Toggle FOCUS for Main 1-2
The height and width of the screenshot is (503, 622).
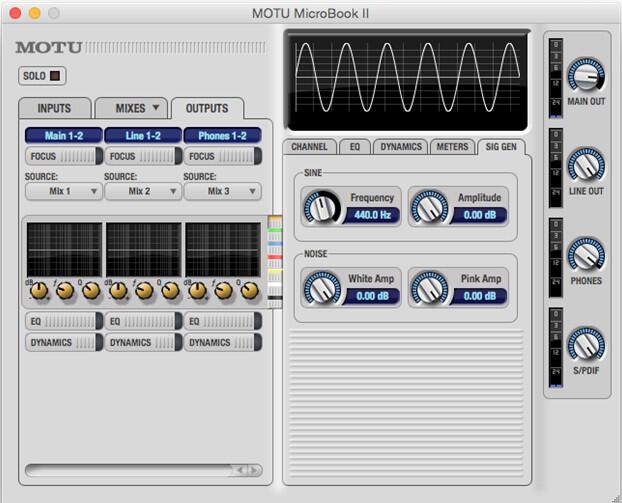[64, 156]
